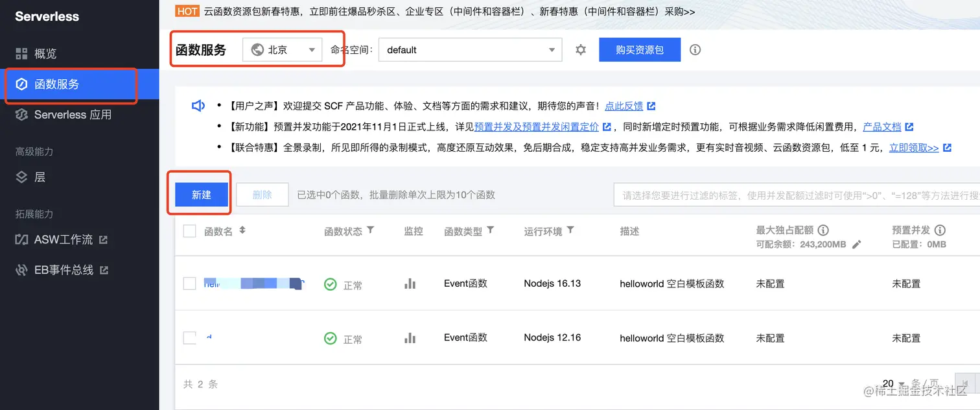Open 产品文档 link
The height and width of the screenshot is (410, 980).
pos(882,127)
